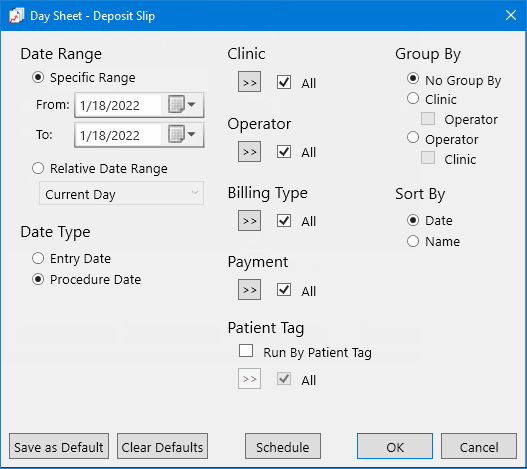Confirm the dialog with OK

[395, 446]
